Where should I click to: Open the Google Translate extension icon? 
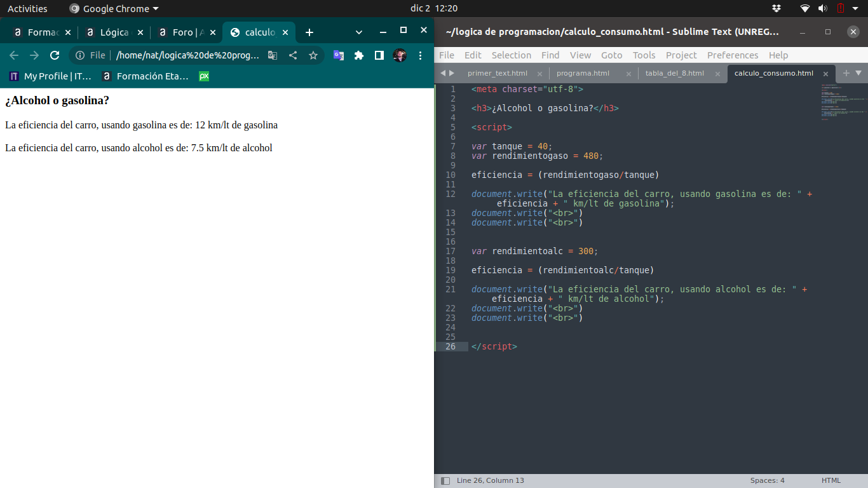tap(339, 55)
